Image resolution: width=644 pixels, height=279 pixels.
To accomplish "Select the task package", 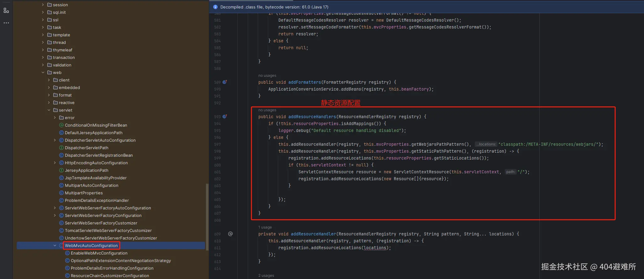I will tap(57, 27).
